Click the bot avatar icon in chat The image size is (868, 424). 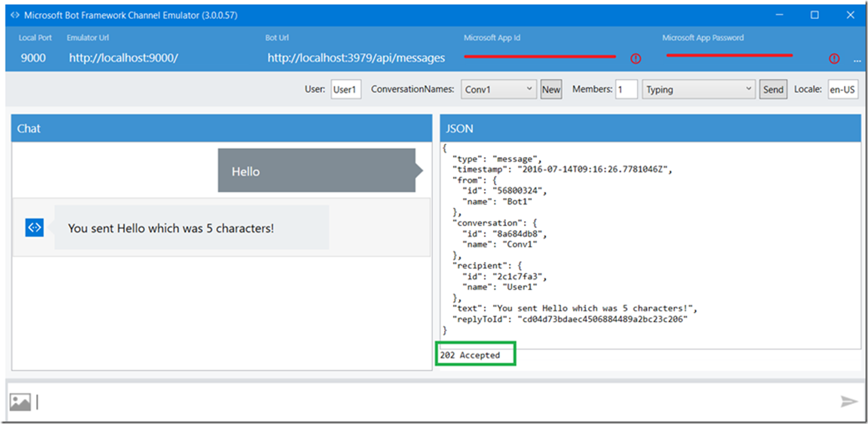34,227
